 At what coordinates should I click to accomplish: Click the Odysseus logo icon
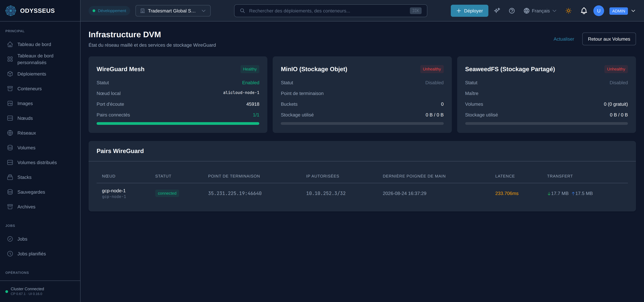(x=11, y=11)
